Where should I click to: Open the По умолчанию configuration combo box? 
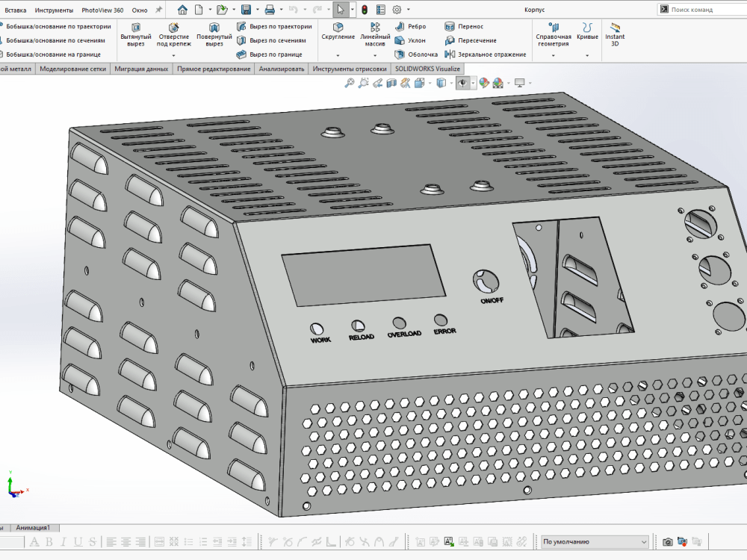[594, 541]
